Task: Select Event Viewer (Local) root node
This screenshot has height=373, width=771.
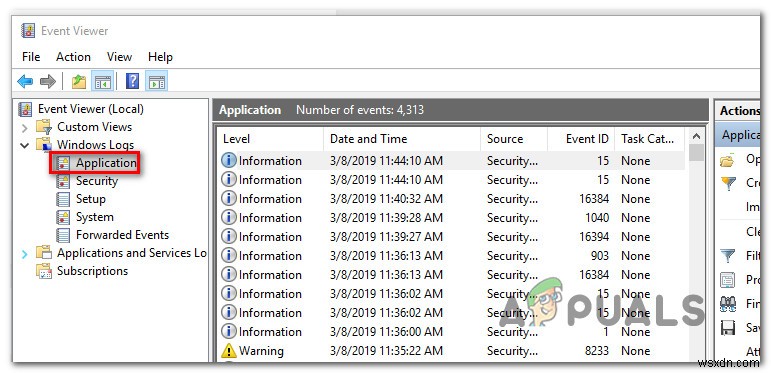Action: tap(90, 109)
